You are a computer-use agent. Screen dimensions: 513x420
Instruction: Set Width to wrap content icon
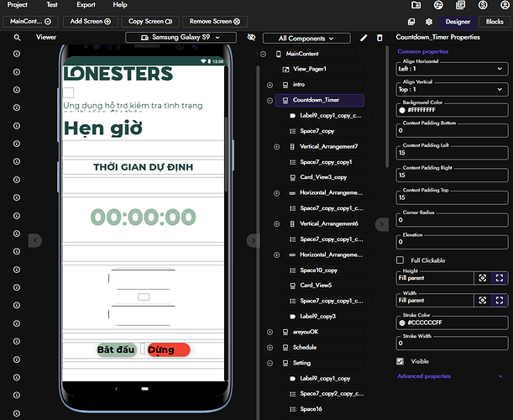483,299
